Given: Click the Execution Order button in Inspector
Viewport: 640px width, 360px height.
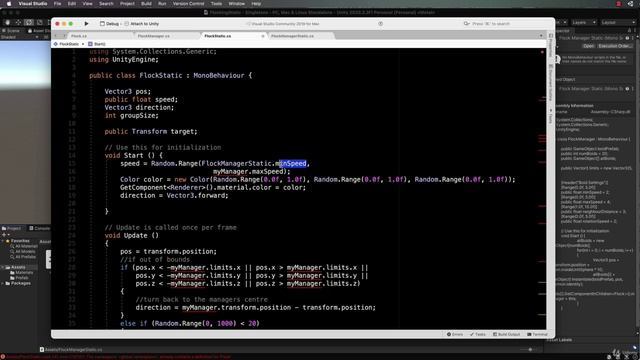Looking at the screenshot, I should coord(615,46).
